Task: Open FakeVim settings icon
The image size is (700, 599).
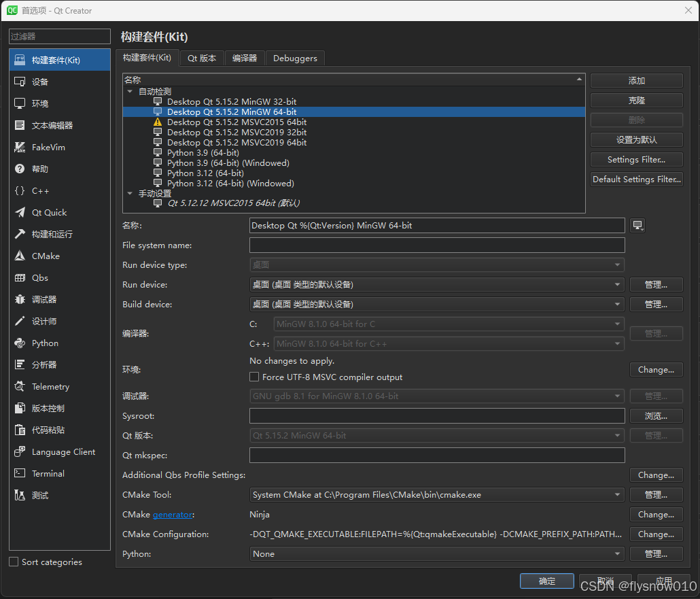Action: click(x=20, y=147)
